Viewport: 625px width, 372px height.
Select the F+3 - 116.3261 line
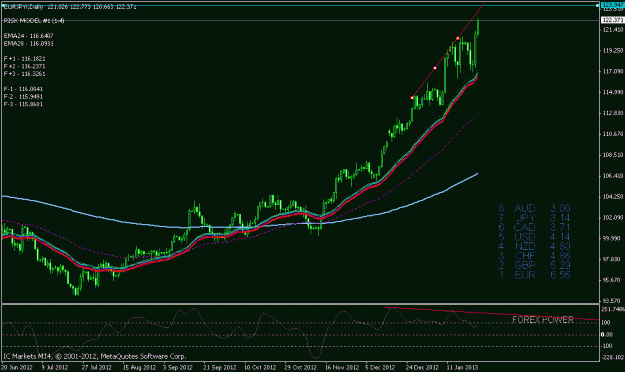(x=24, y=74)
